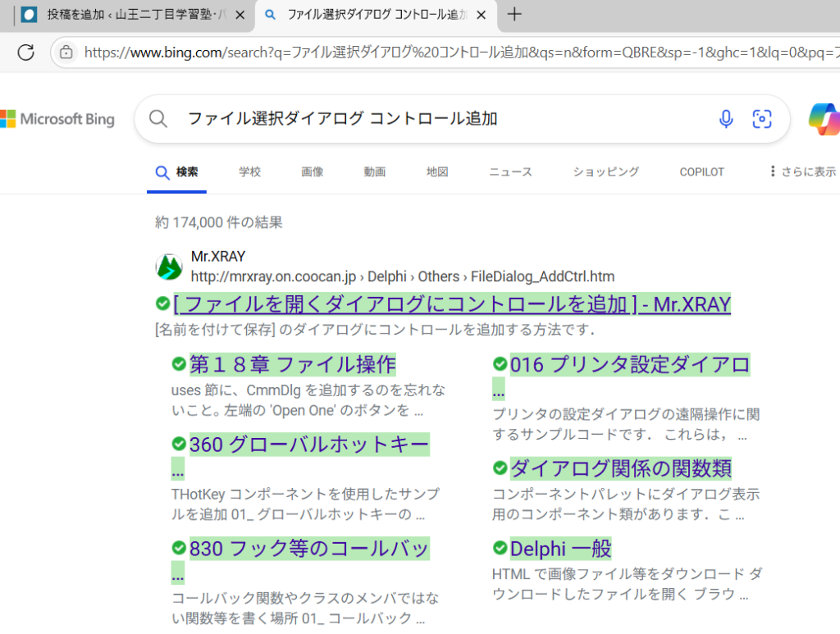
Task: Open visual search camera icon
Action: (x=762, y=119)
